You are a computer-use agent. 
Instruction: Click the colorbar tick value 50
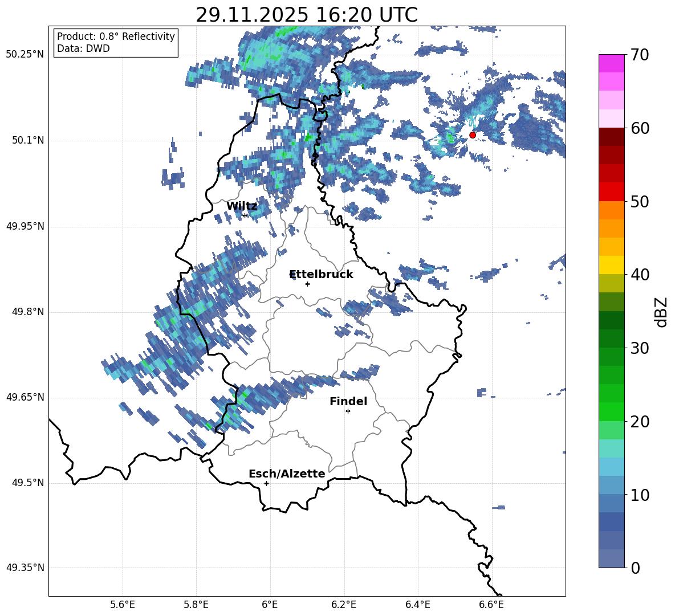(640, 202)
